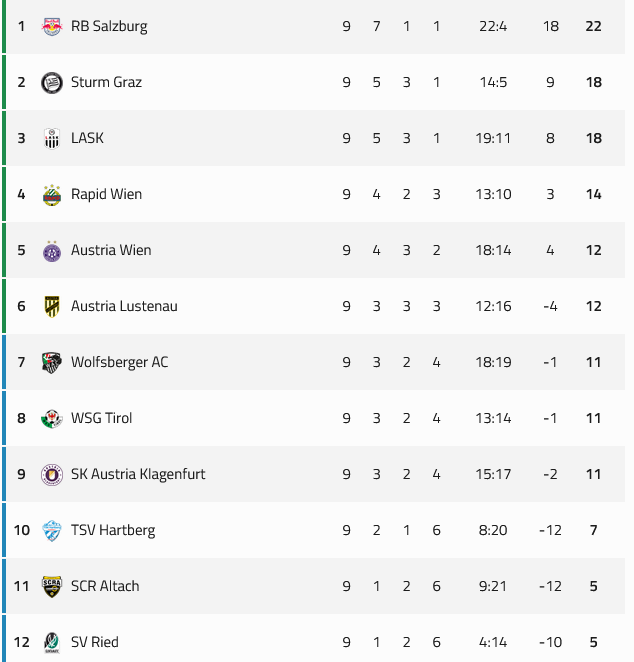Open the RB Salzburg team link
The height and width of the screenshot is (662, 634).
coord(109,26)
